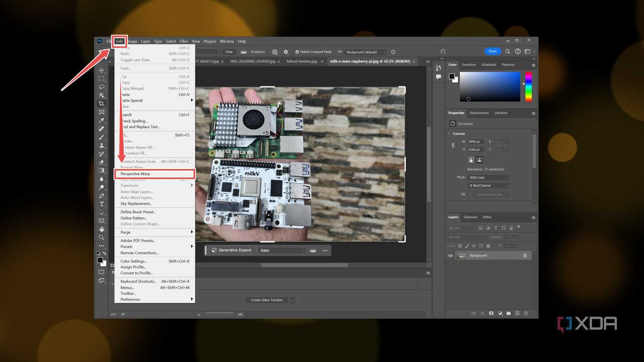Select the Zoom tool in toolbar
The height and width of the screenshot is (362, 644).
101,237
